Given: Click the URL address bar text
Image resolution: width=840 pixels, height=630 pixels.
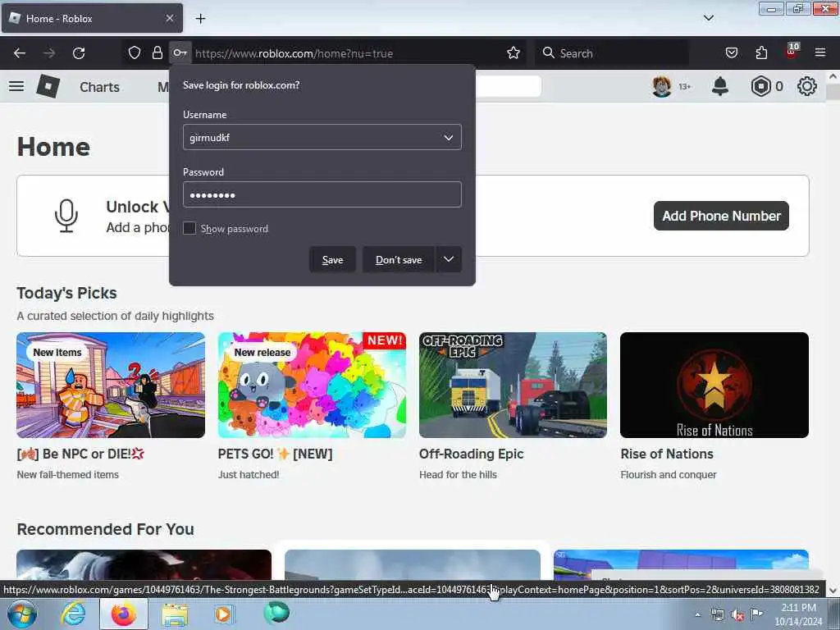Looking at the screenshot, I should pos(294,53).
